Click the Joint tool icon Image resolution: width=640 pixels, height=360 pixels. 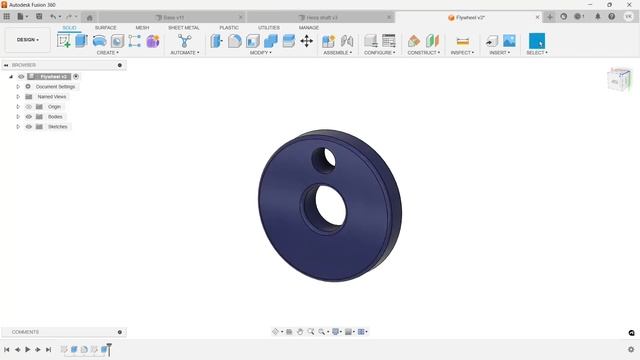click(347, 41)
